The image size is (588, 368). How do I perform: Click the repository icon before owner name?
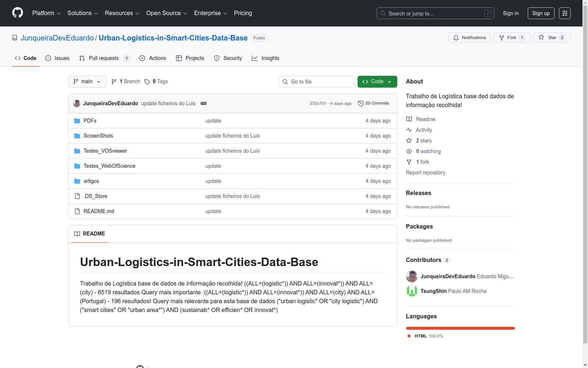pyautogui.click(x=15, y=38)
